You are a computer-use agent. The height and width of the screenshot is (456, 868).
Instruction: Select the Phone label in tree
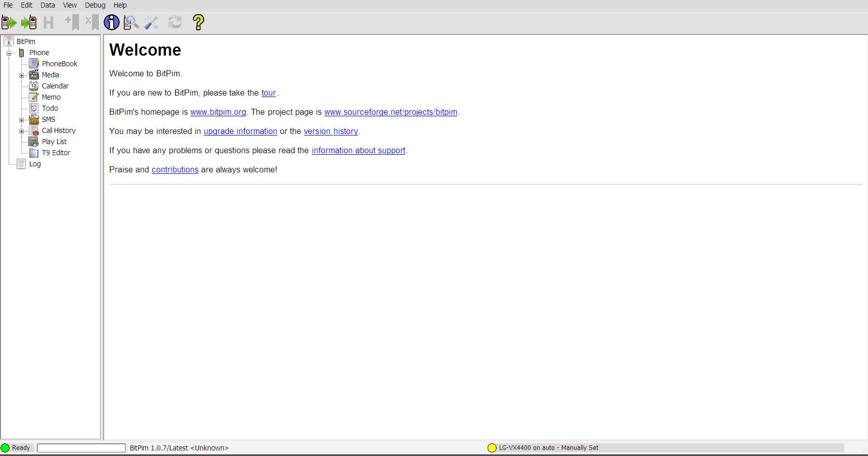[x=39, y=53]
